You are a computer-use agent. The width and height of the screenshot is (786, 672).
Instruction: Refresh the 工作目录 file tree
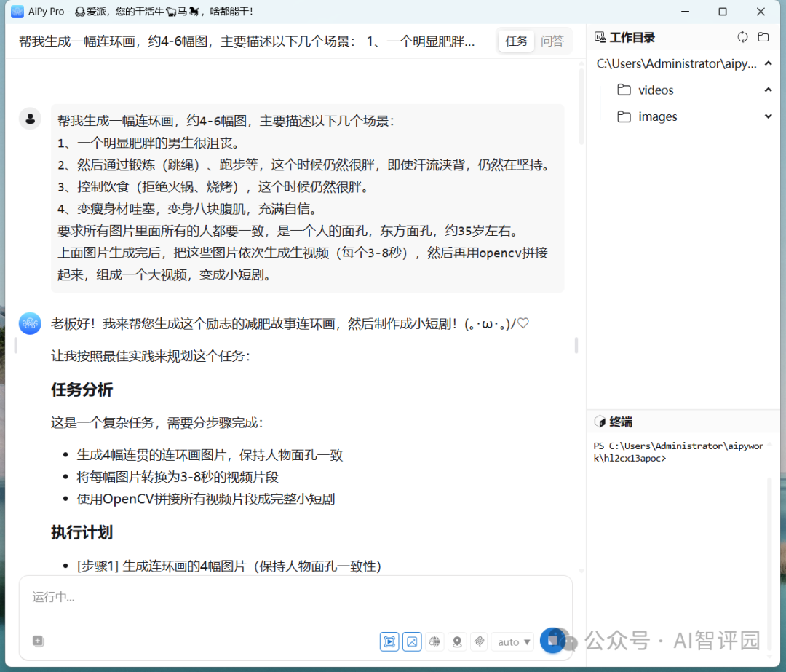click(742, 36)
